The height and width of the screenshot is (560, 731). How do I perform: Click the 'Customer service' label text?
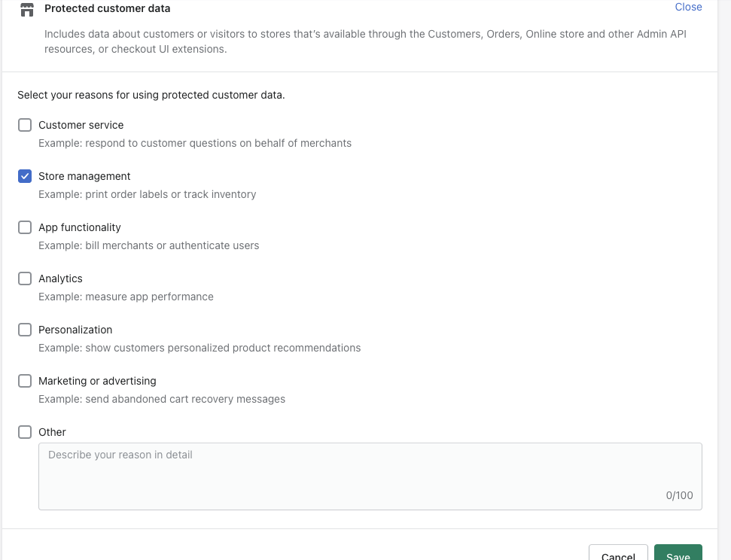point(81,125)
